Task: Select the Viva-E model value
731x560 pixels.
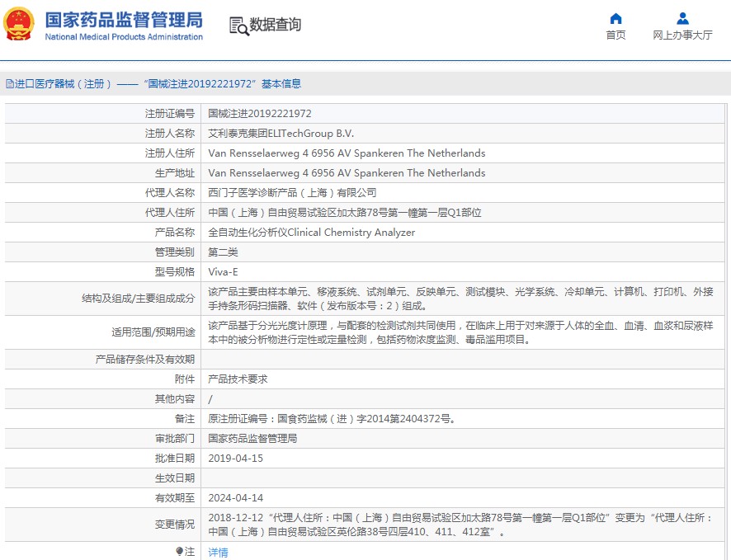Action: click(x=223, y=272)
